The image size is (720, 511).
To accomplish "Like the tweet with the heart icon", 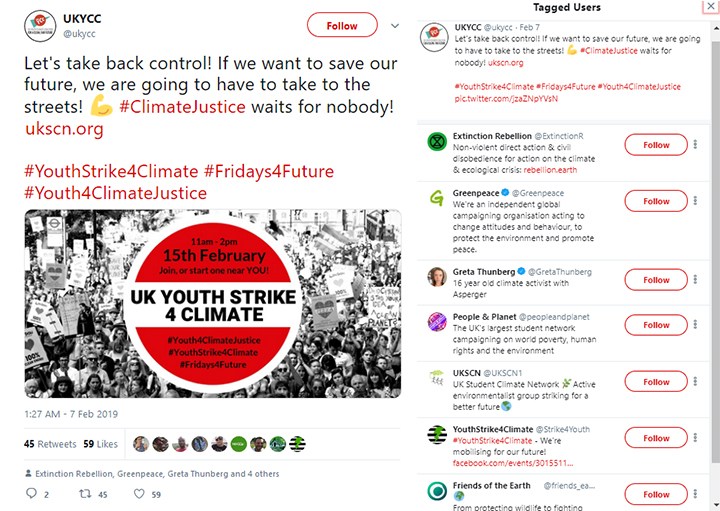I will click(x=140, y=493).
